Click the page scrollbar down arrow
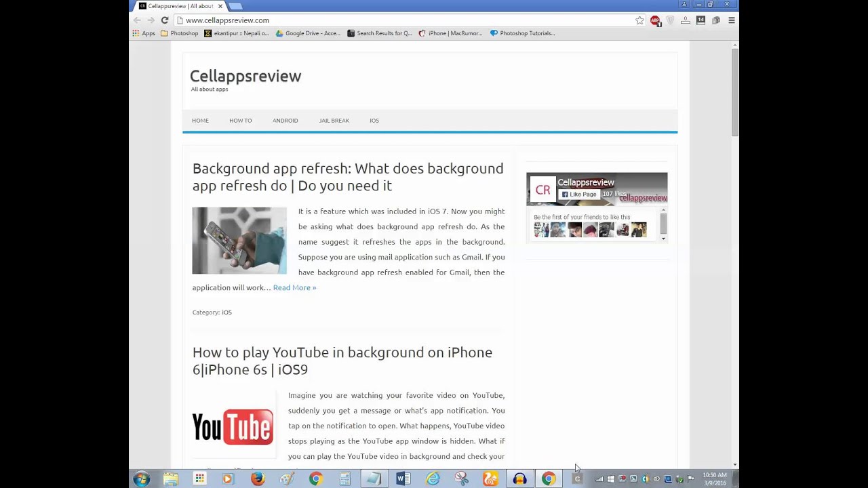The height and width of the screenshot is (488, 868). click(734, 464)
